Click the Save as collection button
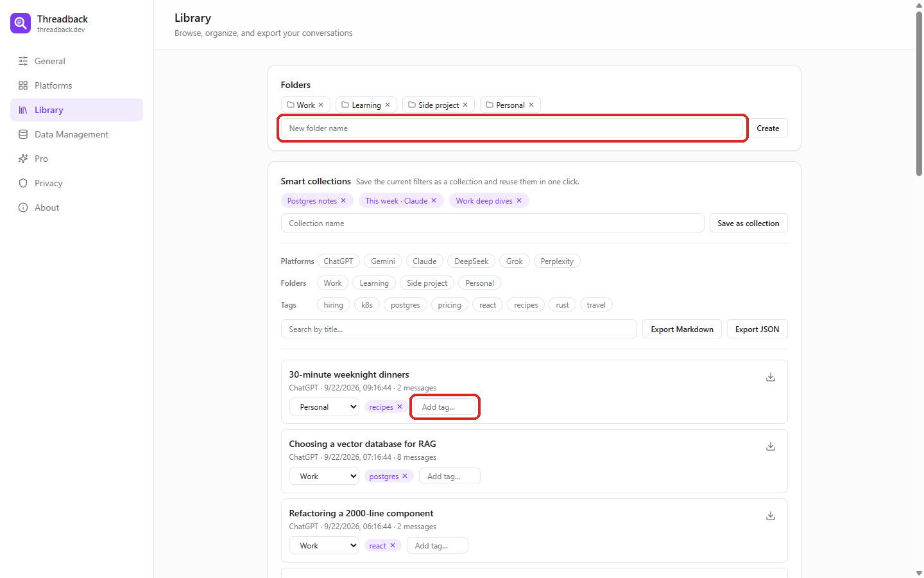924x578 pixels. click(x=748, y=223)
